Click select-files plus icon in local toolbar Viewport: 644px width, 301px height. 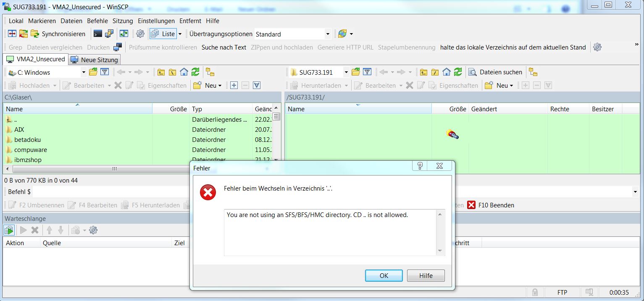click(234, 85)
